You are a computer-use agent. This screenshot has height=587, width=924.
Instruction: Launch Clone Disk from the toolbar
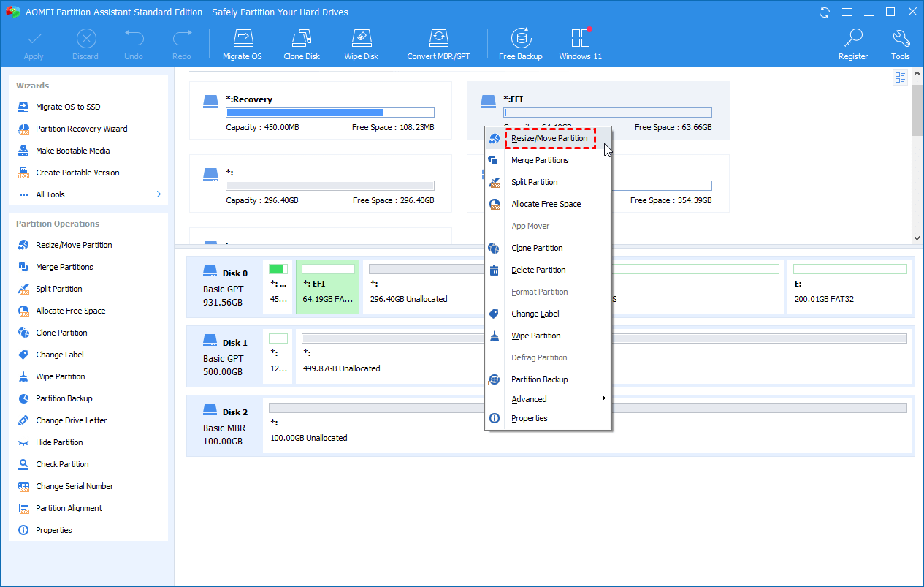[302, 45]
